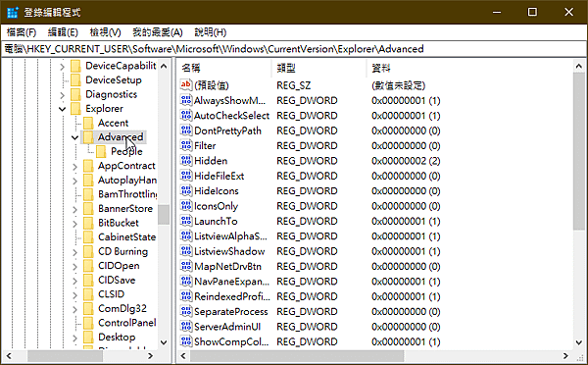The image size is (588, 365).
Task: Select the Hidden DWORD value icon
Action: click(186, 160)
